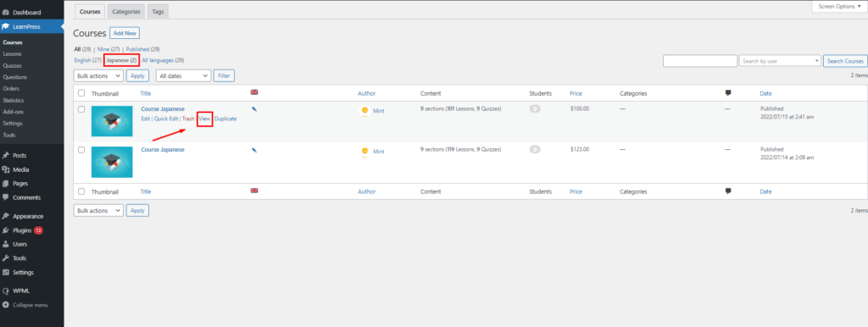Open Plugins from the sidebar plug icon
The width and height of the screenshot is (868, 327).
[6, 230]
